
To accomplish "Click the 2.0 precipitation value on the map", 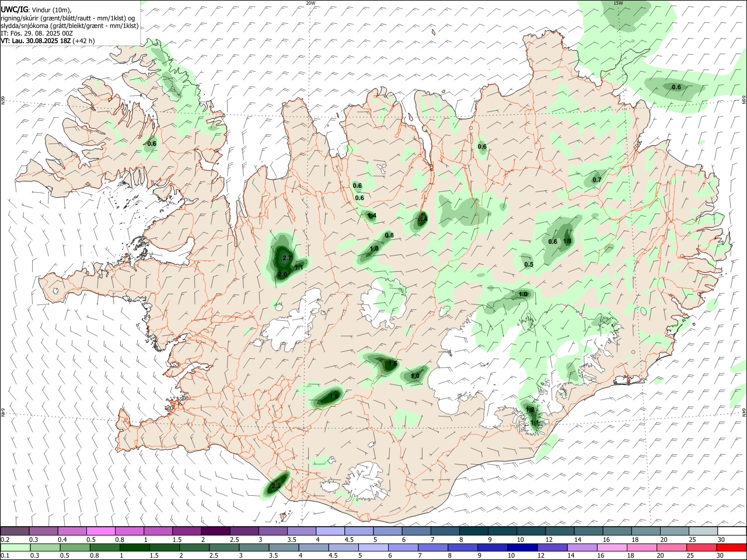I will coord(282,274).
